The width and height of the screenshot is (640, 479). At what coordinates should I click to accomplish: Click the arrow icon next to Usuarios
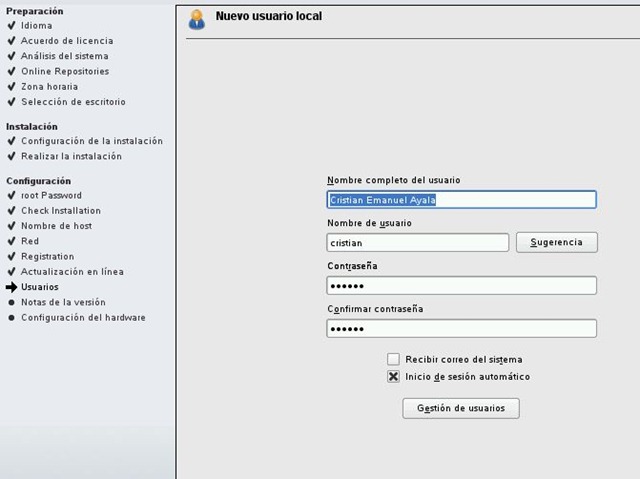click(x=11, y=287)
